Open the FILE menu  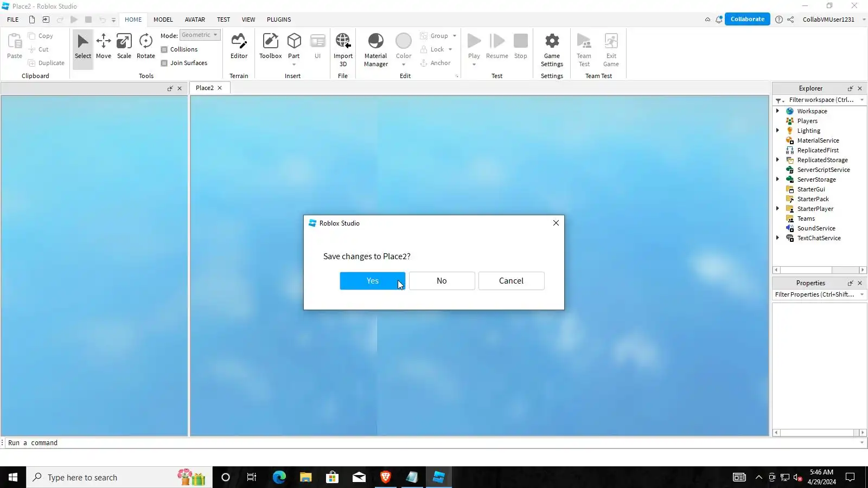[13, 20]
